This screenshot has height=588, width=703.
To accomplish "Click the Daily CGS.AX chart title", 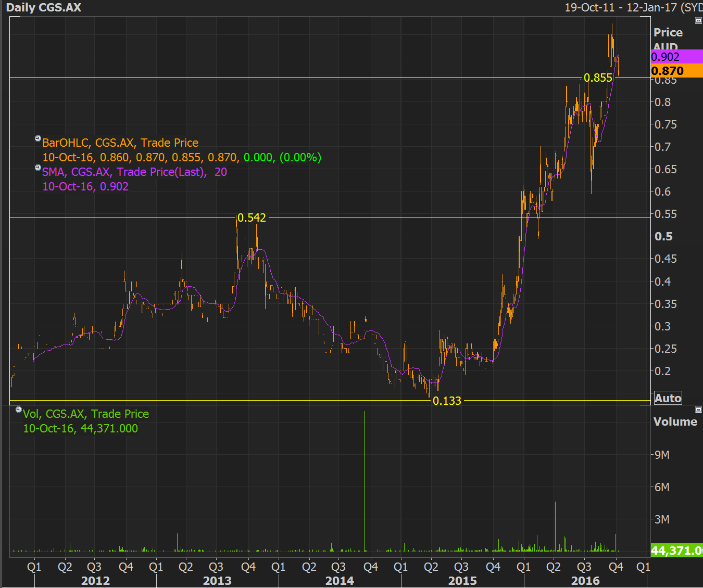I will (44, 8).
